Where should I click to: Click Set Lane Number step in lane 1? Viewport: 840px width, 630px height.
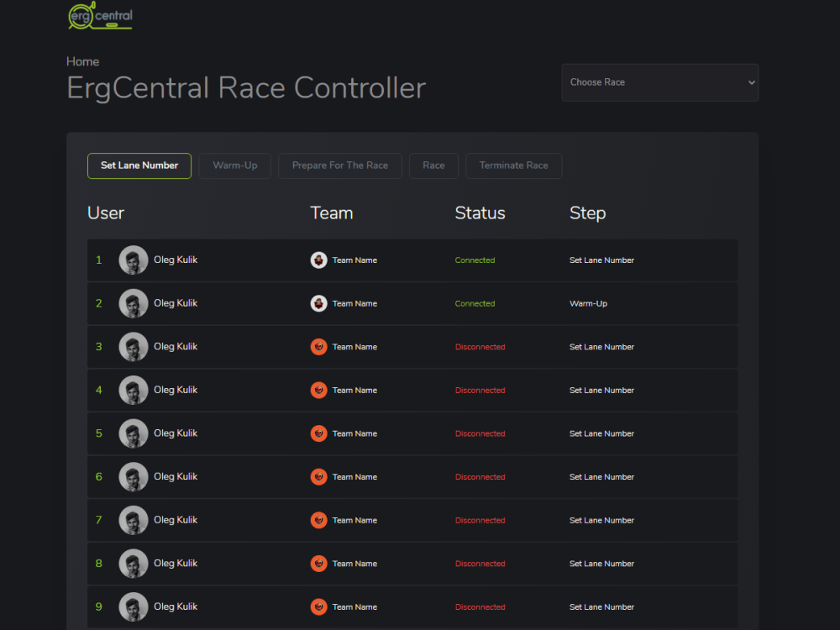pyautogui.click(x=601, y=260)
